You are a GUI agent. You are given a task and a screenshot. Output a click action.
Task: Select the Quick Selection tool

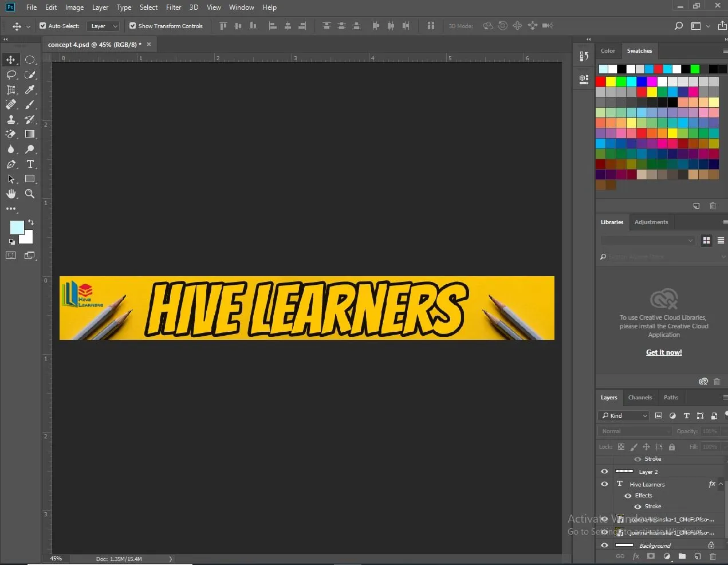(x=30, y=74)
